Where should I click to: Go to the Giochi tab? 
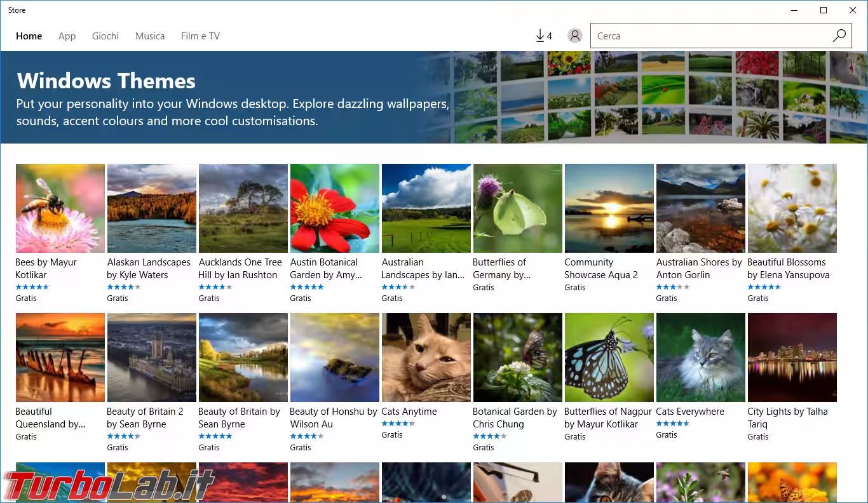coord(105,36)
